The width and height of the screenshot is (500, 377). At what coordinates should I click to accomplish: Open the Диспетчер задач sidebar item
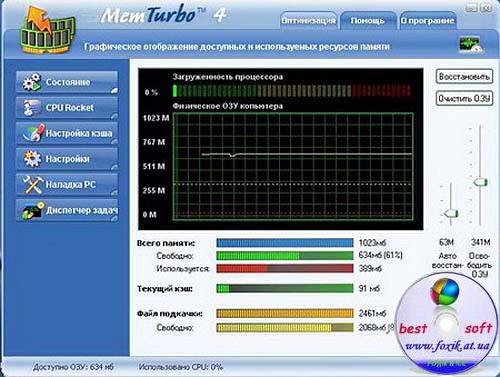pyautogui.click(x=67, y=210)
